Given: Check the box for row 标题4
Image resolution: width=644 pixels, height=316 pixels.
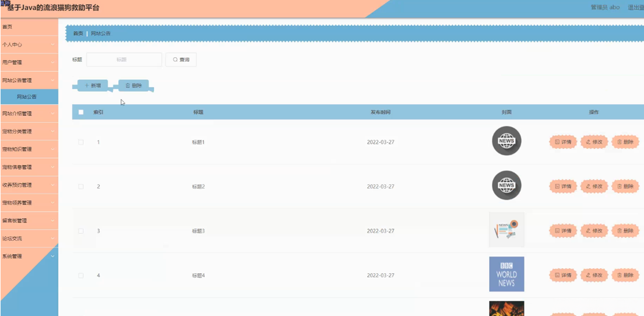Looking at the screenshot, I should 81,275.
